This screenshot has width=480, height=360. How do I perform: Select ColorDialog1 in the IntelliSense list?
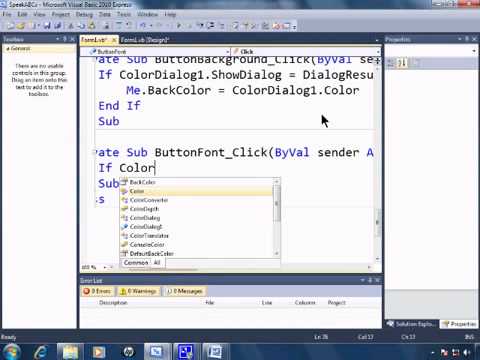point(197,227)
